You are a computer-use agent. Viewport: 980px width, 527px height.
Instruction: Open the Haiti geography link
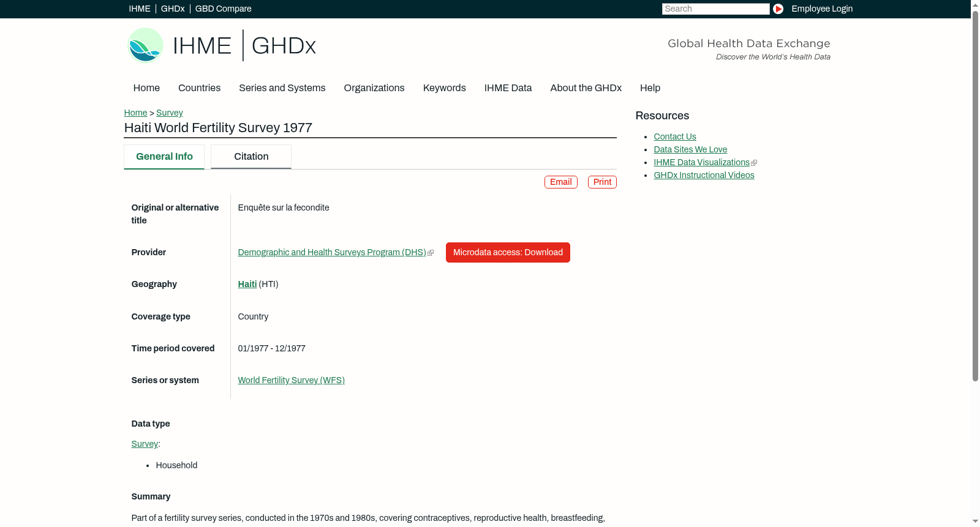(247, 284)
